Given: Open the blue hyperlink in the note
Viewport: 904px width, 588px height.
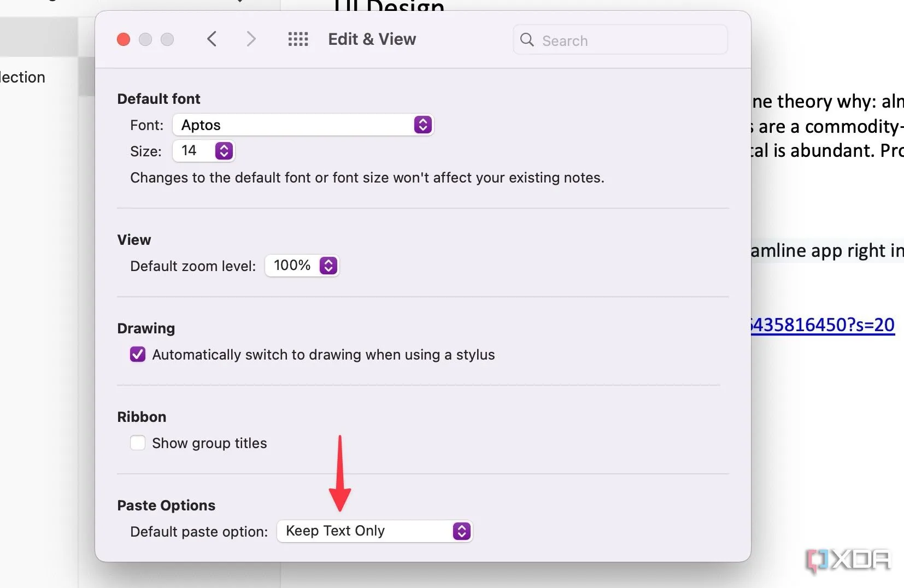Looking at the screenshot, I should tap(823, 325).
